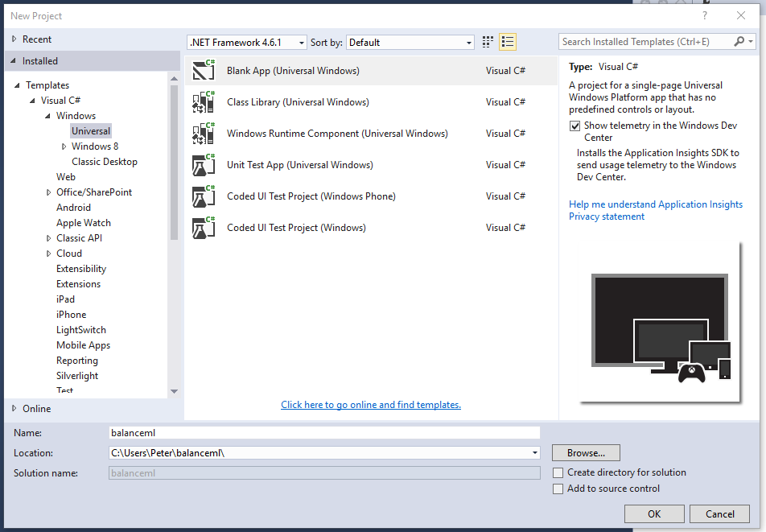Image resolution: width=766 pixels, height=532 pixels.
Task: Open the Location path dropdown arrow
Action: click(535, 453)
